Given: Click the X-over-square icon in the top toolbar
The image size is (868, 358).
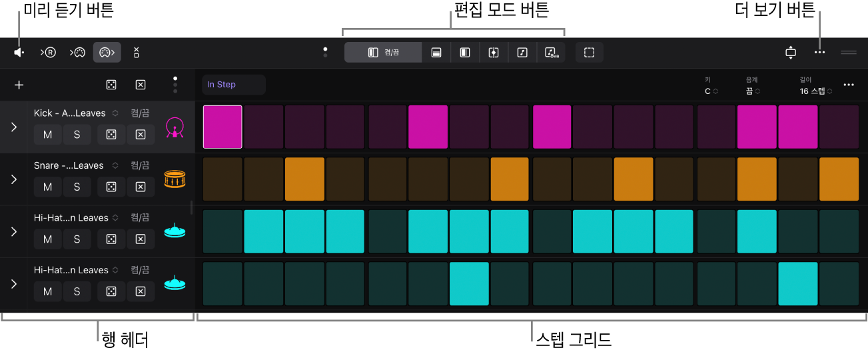Looking at the screenshot, I should pos(136,52).
